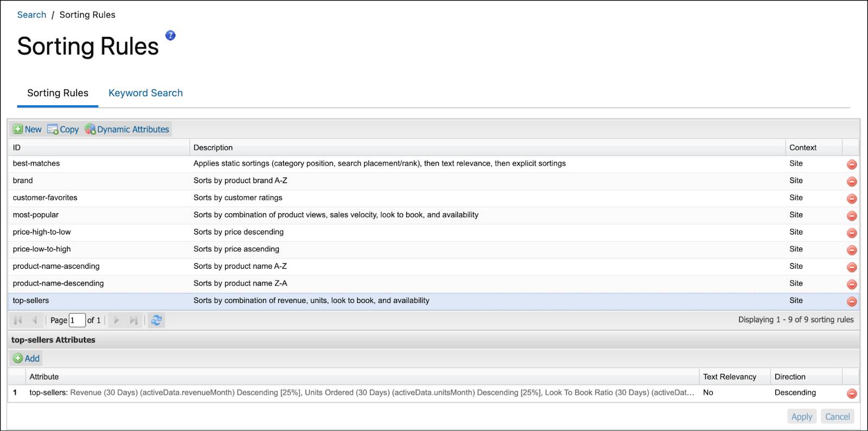Create a New sorting rule
This screenshot has height=431, width=868.
(27, 129)
